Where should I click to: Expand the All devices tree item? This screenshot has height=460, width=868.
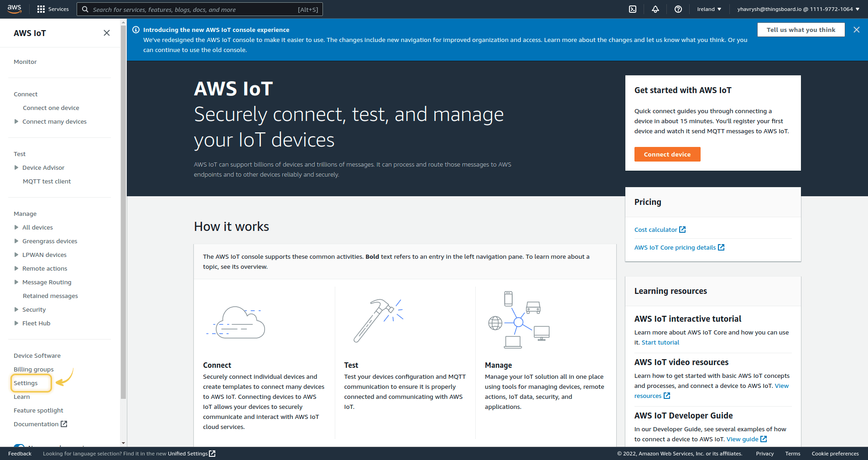tap(16, 227)
